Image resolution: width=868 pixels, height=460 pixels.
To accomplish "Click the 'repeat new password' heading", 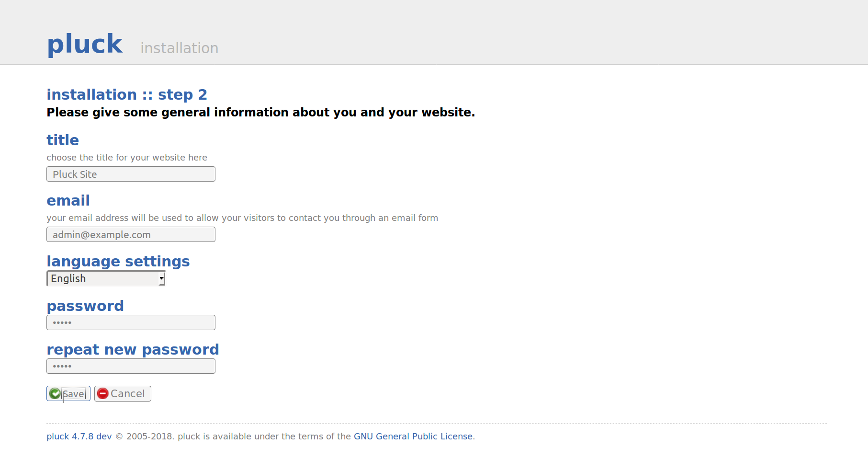I will click(133, 349).
